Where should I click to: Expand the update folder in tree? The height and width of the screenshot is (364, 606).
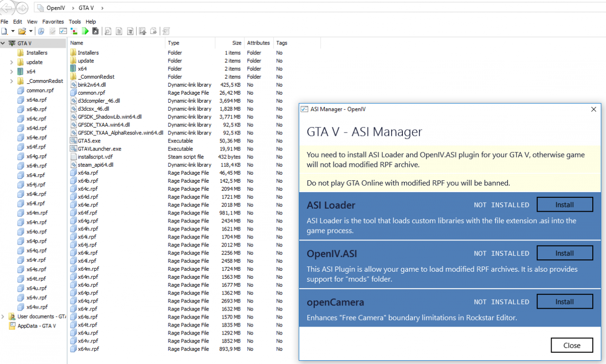[11, 62]
